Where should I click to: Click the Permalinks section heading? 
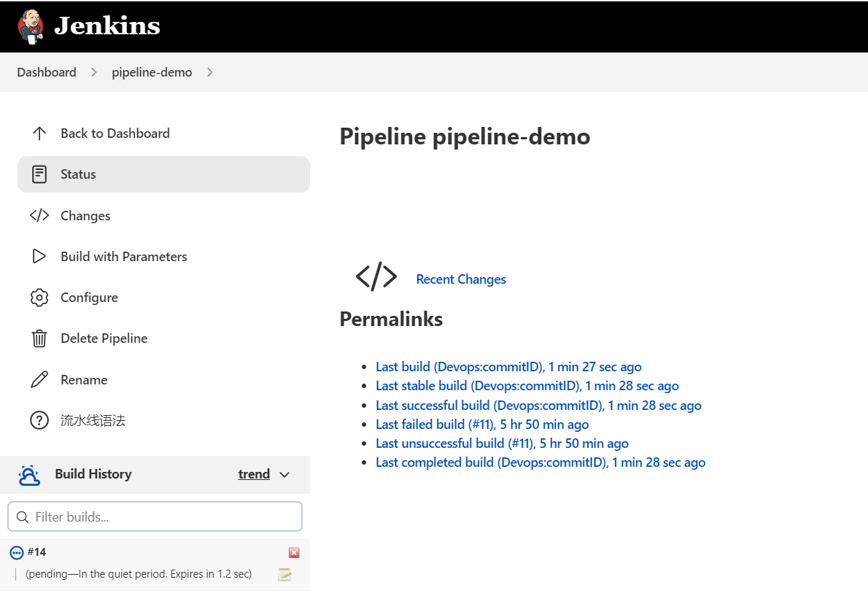pyautogui.click(x=392, y=319)
